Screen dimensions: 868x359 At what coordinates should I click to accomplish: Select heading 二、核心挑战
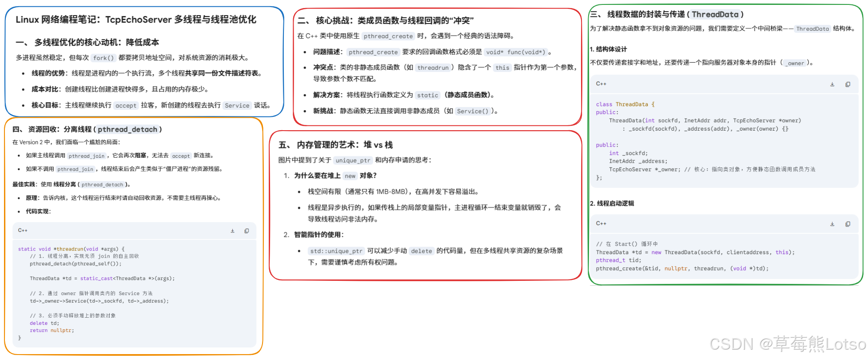[x=386, y=20]
